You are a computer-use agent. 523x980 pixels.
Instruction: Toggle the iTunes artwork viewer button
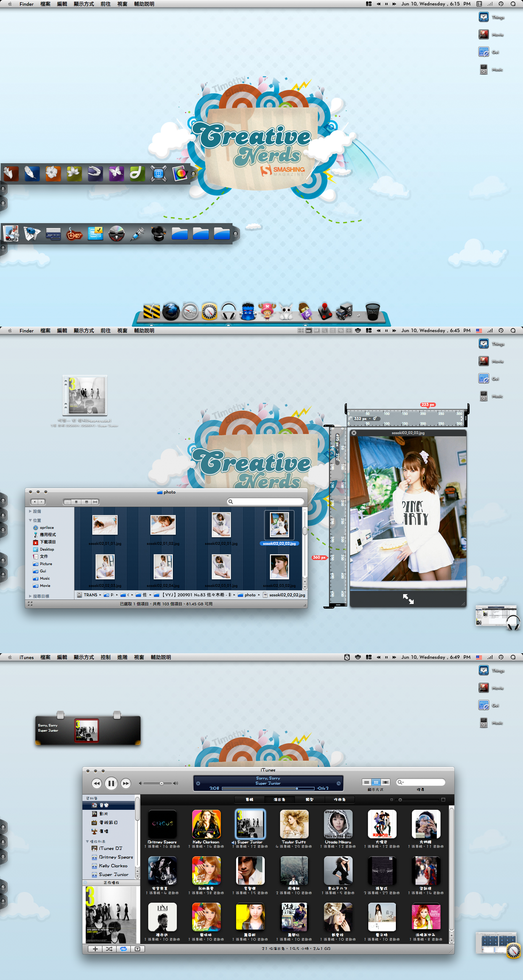click(137, 949)
